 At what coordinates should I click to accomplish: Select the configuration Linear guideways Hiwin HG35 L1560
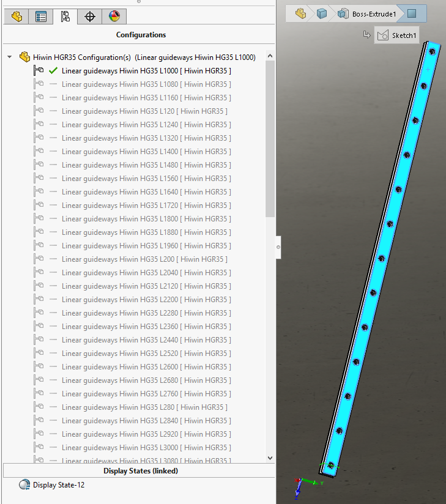146,179
